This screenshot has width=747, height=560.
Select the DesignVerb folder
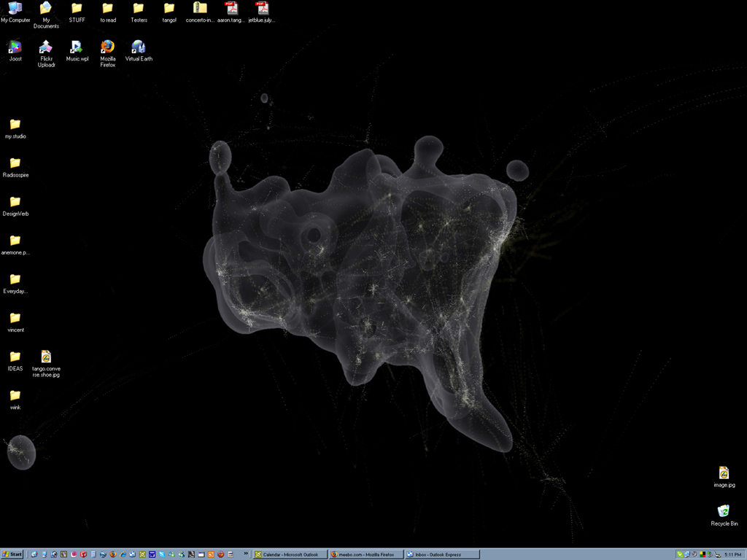pos(15,206)
